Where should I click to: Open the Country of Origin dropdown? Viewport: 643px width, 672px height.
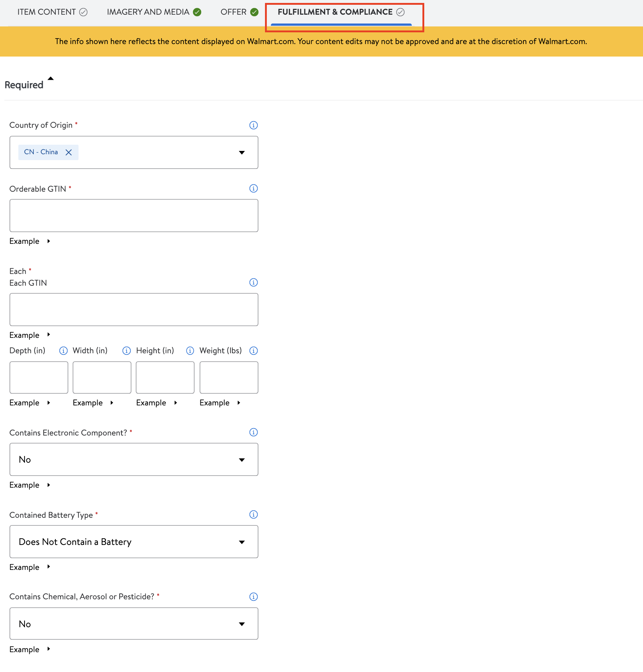click(241, 152)
